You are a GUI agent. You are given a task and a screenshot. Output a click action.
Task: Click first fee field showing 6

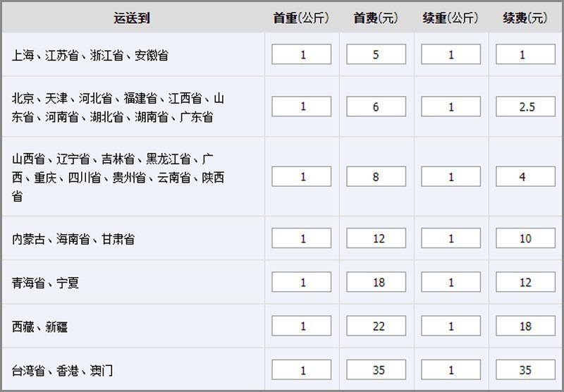pos(376,106)
